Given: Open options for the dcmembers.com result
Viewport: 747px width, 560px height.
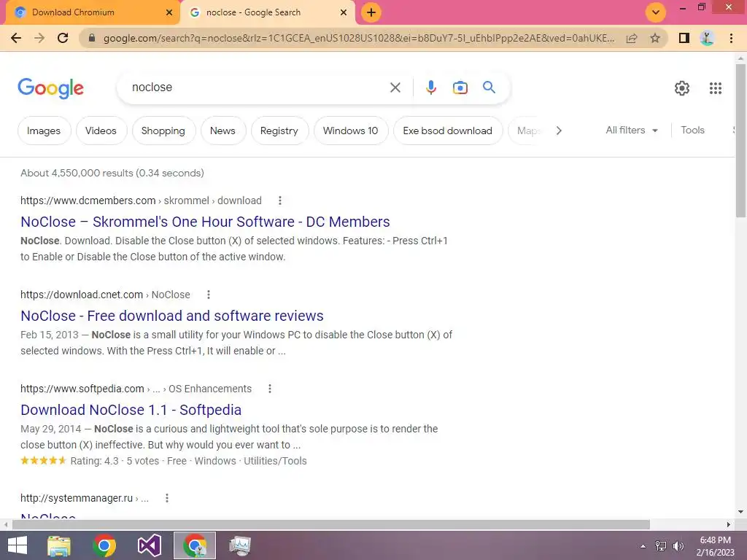Looking at the screenshot, I should (280, 201).
